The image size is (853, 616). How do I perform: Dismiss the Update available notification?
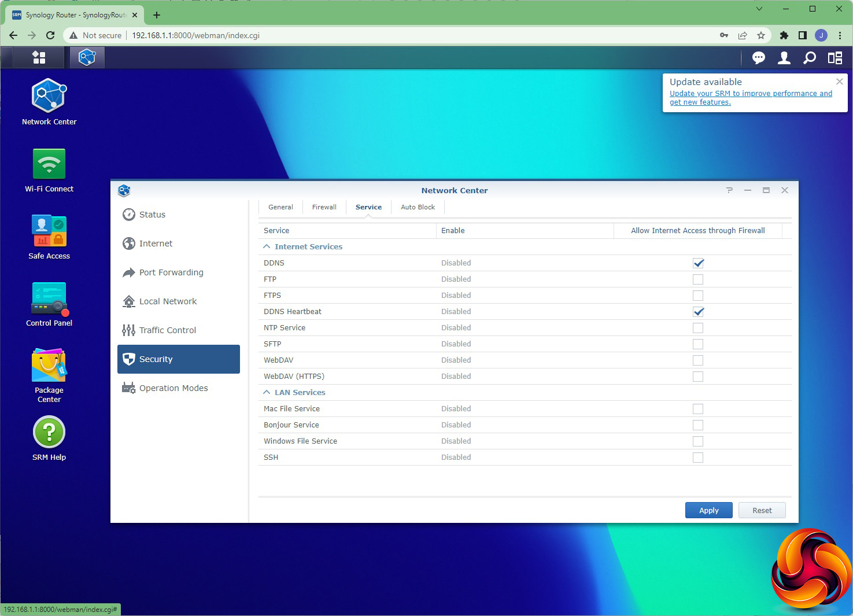coord(840,82)
